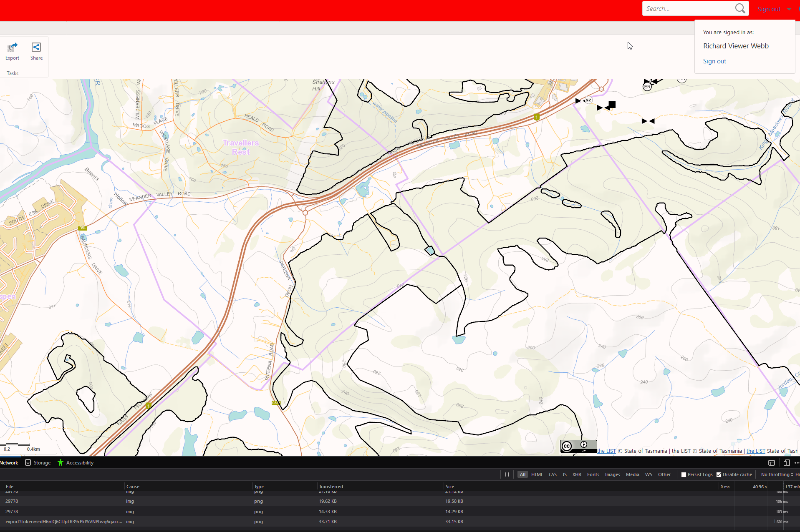
Task: Filter network requests by WS
Action: point(649,474)
